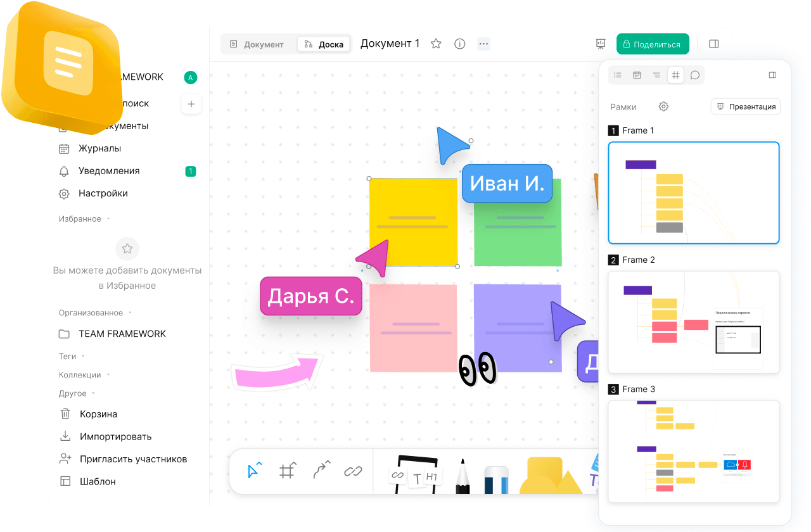Image resolution: width=811 pixels, height=532 pixels.
Task: Select the Frame 1 thumbnail
Action: 694,193
